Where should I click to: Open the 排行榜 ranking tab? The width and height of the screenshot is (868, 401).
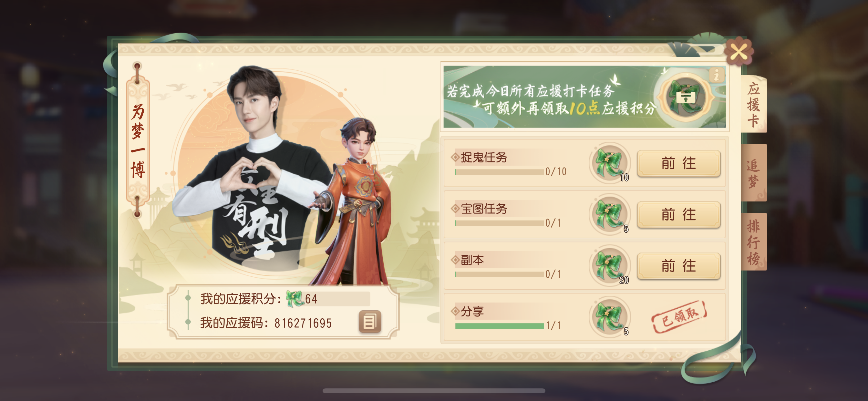coord(754,242)
